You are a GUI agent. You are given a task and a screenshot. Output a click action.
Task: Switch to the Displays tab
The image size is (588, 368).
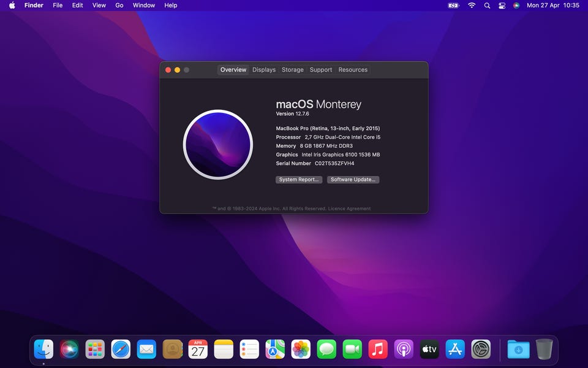pos(264,70)
